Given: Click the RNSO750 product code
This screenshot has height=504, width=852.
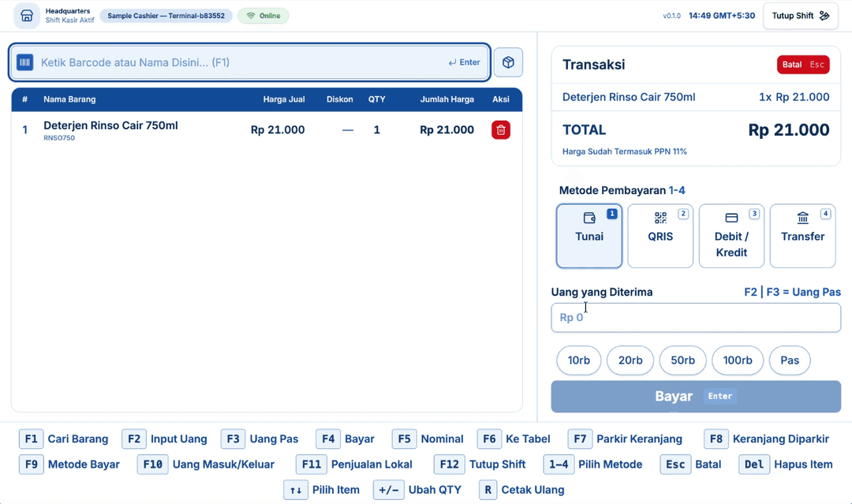Looking at the screenshot, I should pyautogui.click(x=59, y=138).
